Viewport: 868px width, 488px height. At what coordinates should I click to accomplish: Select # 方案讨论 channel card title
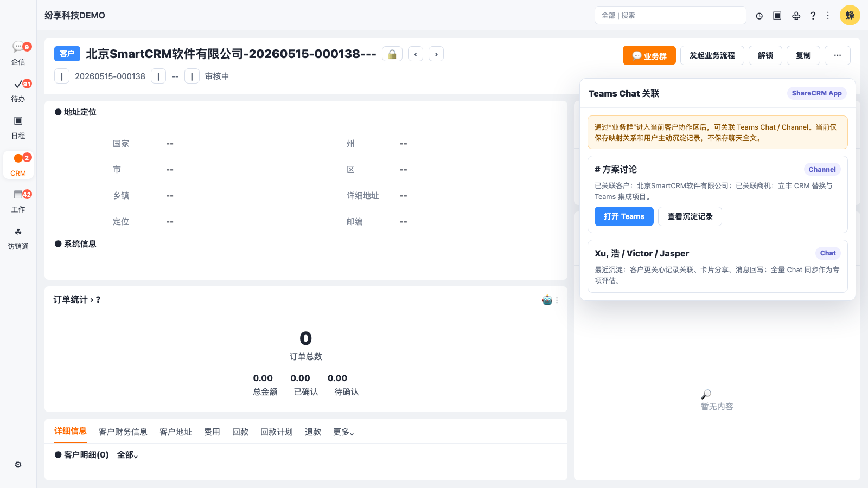pyautogui.click(x=616, y=170)
